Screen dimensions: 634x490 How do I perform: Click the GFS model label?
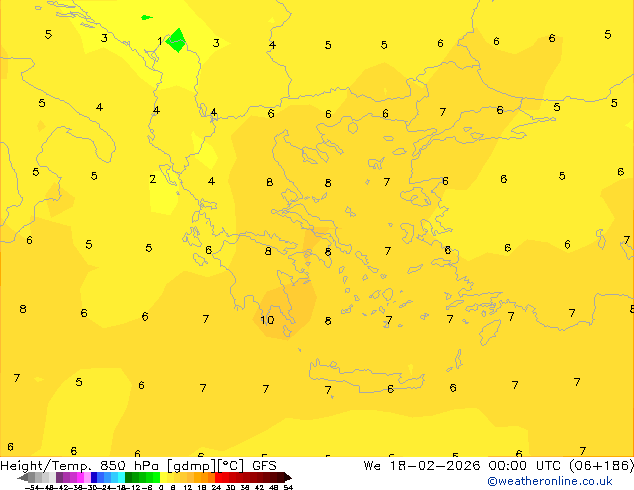(264, 465)
